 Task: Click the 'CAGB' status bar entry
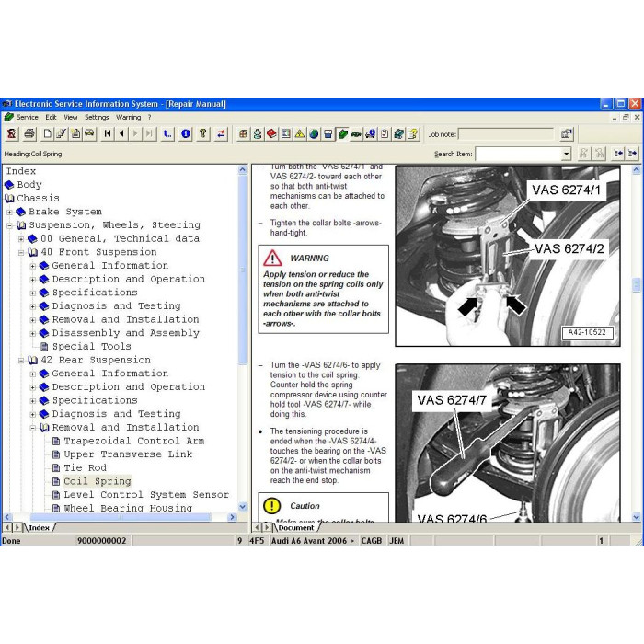pyautogui.click(x=372, y=541)
